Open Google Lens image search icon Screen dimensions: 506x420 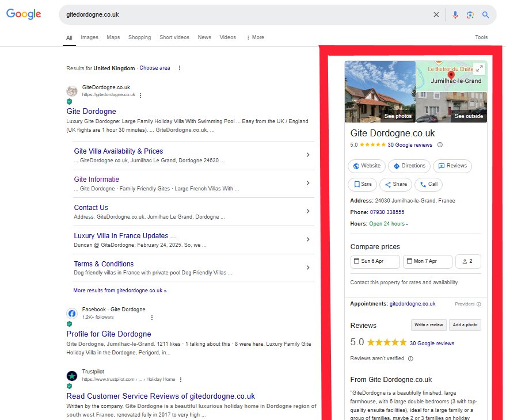(x=470, y=14)
